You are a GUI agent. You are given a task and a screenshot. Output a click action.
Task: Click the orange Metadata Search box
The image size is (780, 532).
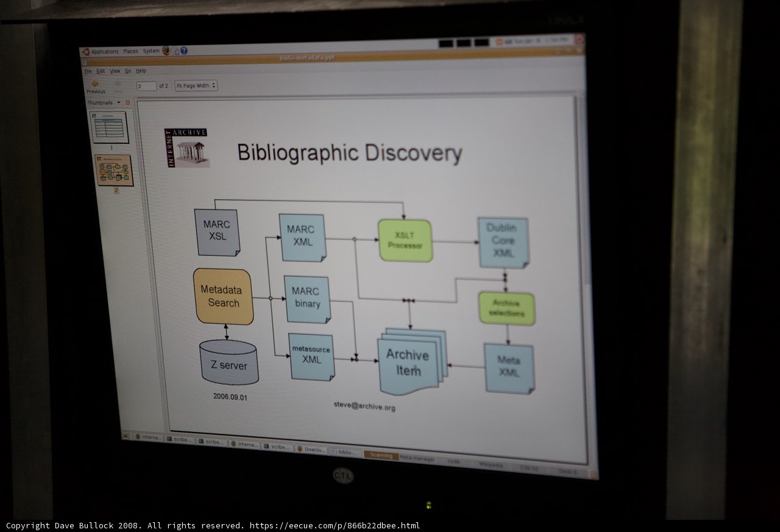click(223, 296)
